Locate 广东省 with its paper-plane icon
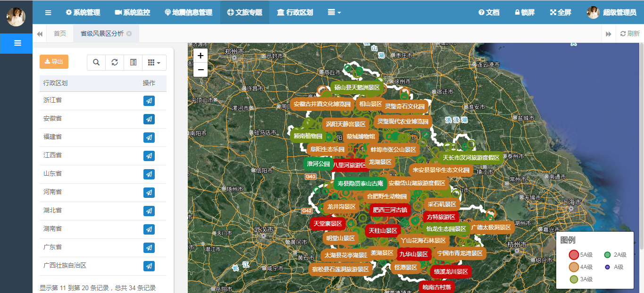644x293 pixels. [x=149, y=248]
